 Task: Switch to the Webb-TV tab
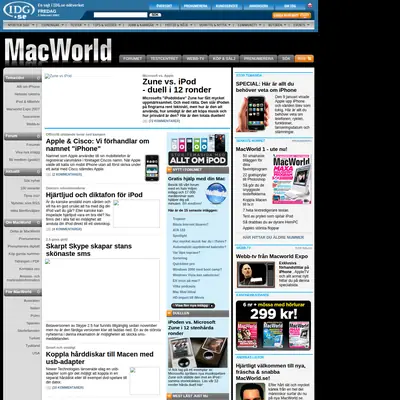[x=195, y=58]
